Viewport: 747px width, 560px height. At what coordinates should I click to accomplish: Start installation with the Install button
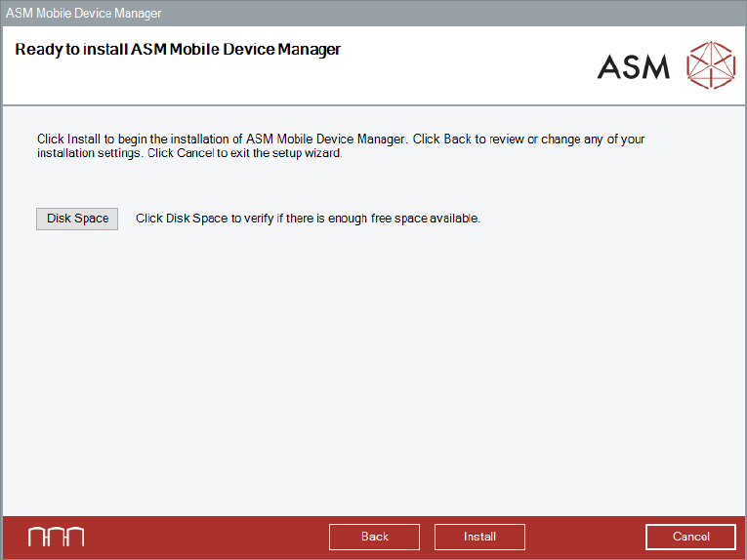pyautogui.click(x=479, y=537)
